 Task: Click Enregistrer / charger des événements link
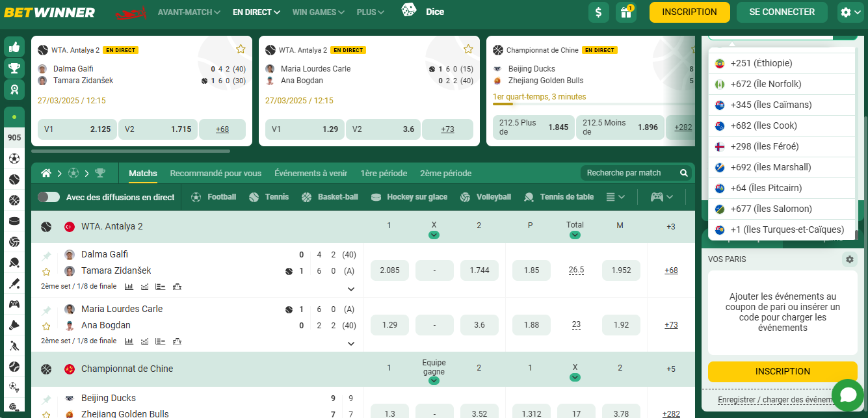(775, 400)
